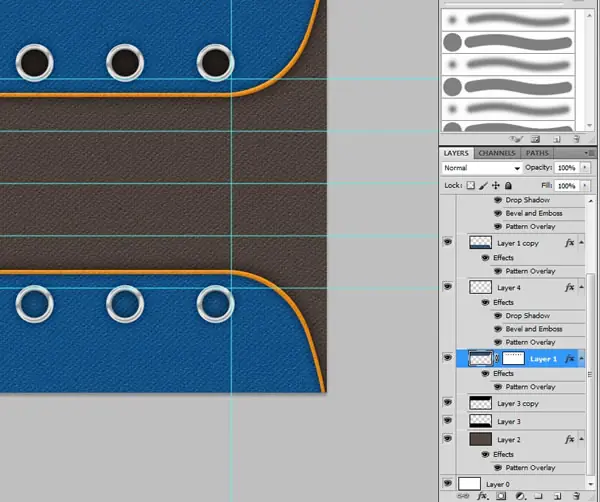The width and height of the screenshot is (600, 502).
Task: Collapse the effects list of Layer 1 copy
Action: [581, 243]
